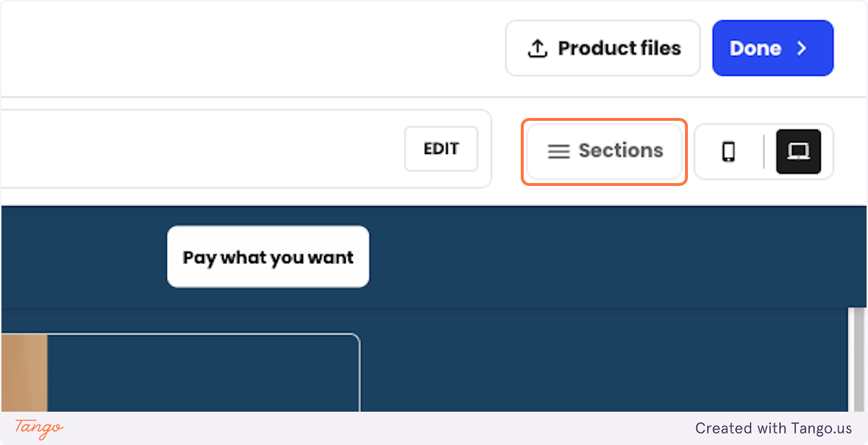Click the divider between phone and laptop icons
This screenshot has width=868, height=445.
[x=764, y=151]
